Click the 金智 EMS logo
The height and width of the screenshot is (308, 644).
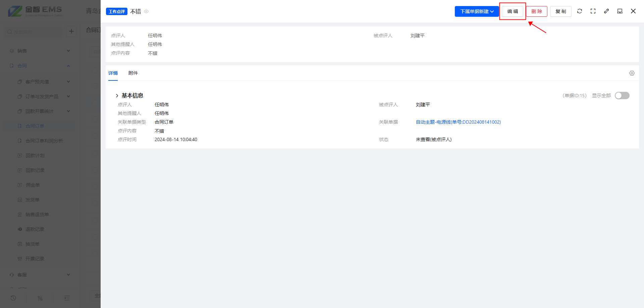pyautogui.click(x=35, y=11)
